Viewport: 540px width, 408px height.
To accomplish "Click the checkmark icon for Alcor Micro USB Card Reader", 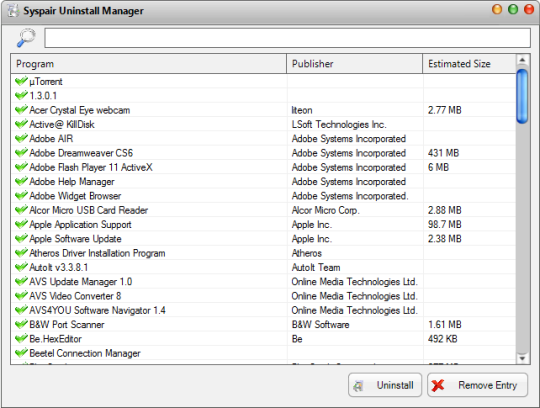I will 21,210.
